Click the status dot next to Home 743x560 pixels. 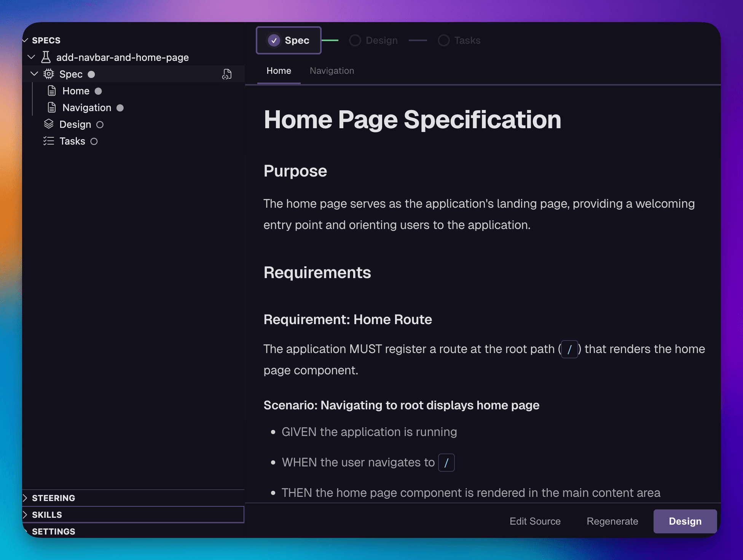[x=99, y=91]
